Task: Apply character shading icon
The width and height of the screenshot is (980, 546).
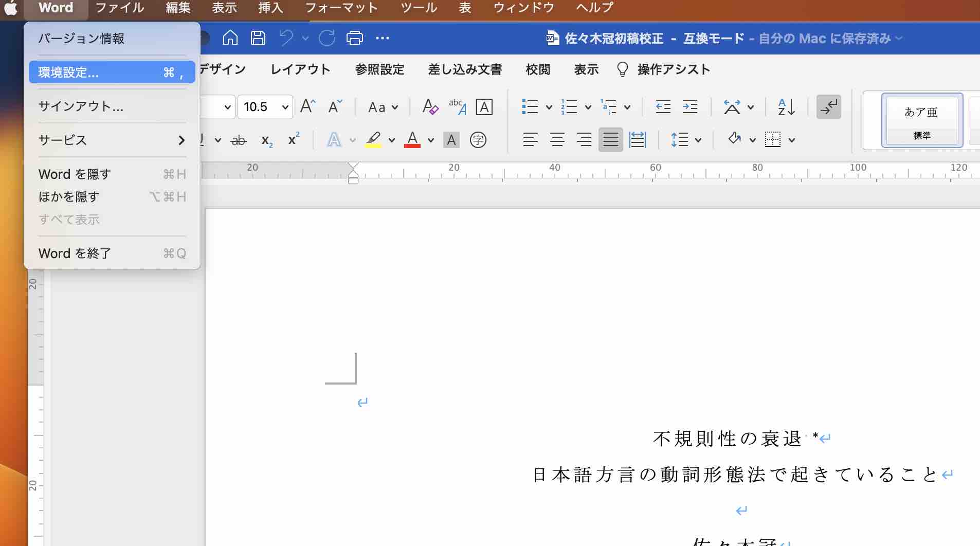Action: click(451, 140)
